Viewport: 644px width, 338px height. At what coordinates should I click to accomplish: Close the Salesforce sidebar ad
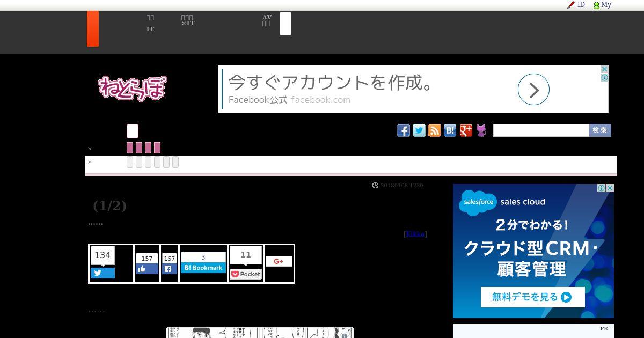(610, 188)
